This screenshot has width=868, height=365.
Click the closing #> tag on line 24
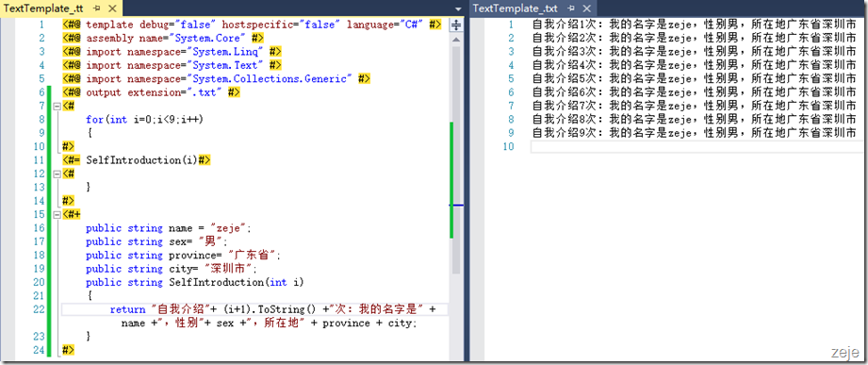pyautogui.click(x=69, y=350)
